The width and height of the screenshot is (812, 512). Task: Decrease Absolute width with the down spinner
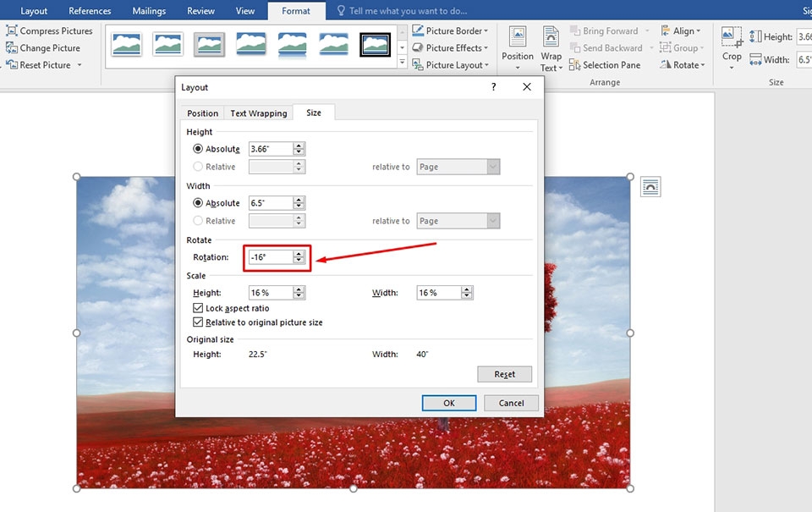pos(299,206)
